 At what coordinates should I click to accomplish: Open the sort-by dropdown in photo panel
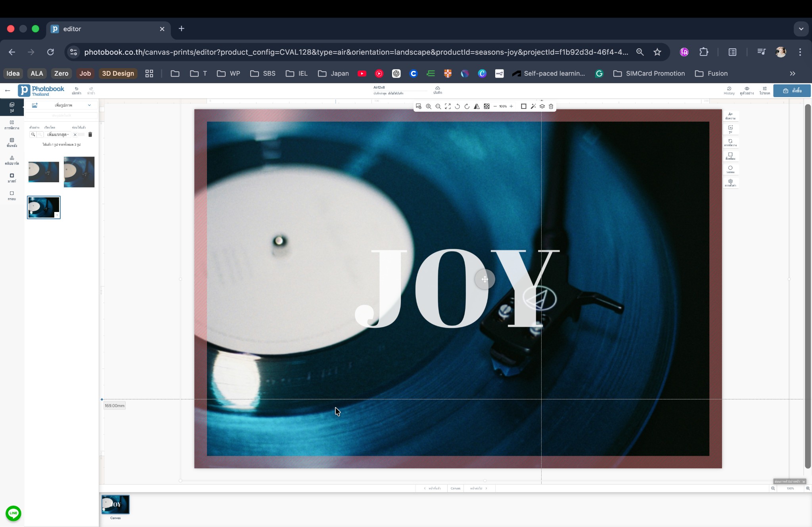(x=58, y=135)
